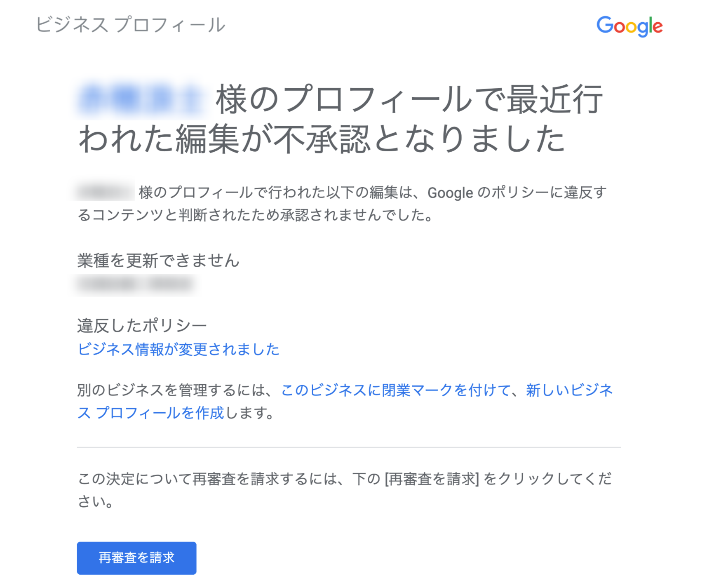Image resolution: width=728 pixels, height=583 pixels.
Task: Follow the このビジネスに閉業マークを付けて link
Action: (x=396, y=390)
